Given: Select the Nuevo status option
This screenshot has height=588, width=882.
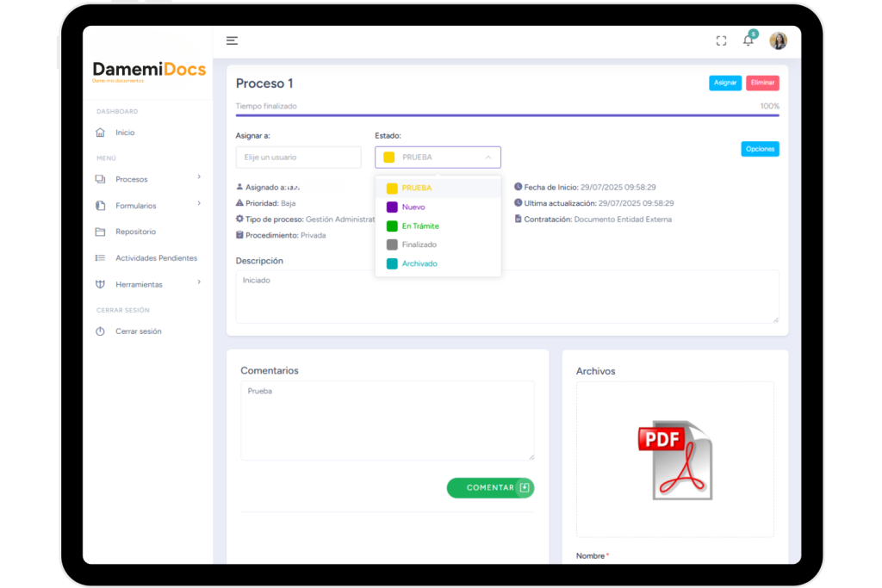Looking at the screenshot, I should (x=413, y=207).
